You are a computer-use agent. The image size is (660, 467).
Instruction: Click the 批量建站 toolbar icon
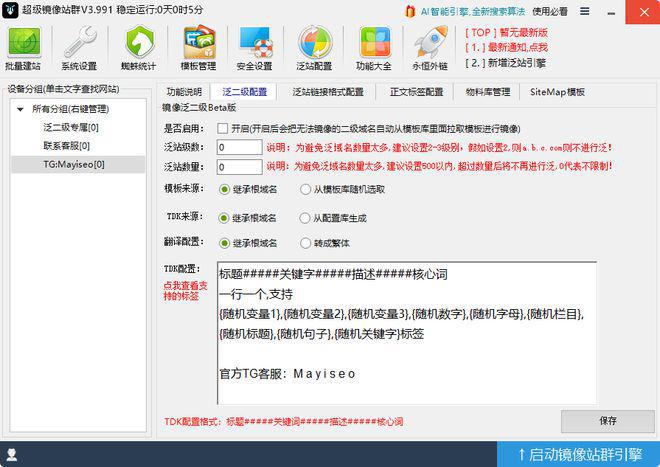pyautogui.click(x=26, y=48)
